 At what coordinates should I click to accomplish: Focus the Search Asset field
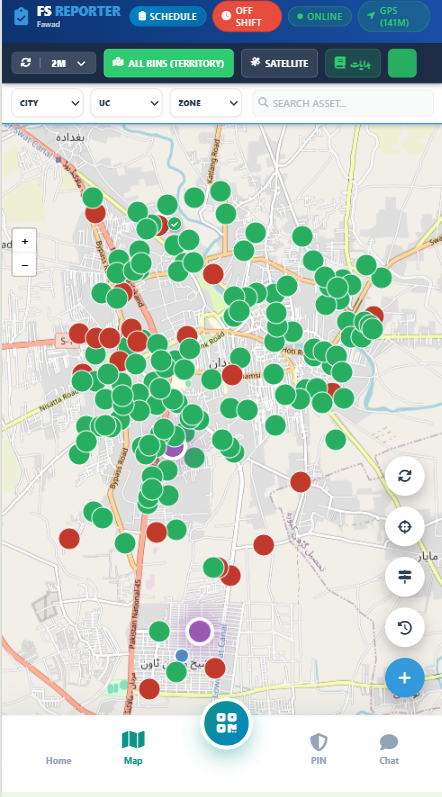click(x=343, y=103)
